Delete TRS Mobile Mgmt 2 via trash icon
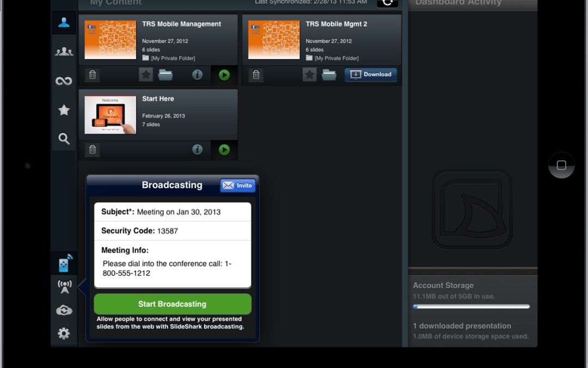 pos(256,75)
